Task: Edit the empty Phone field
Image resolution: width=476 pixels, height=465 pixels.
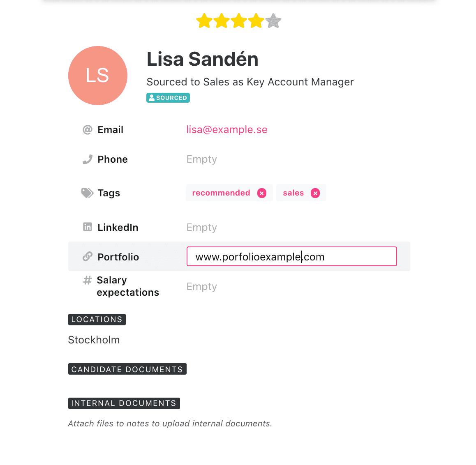Action: click(201, 159)
